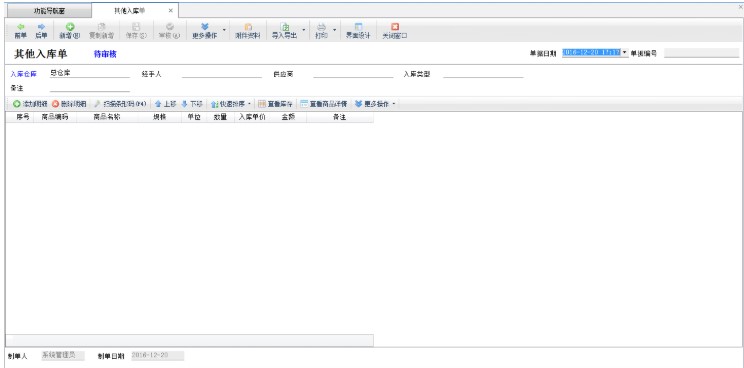The image size is (744, 368).
Task: Open 界面设计 interface design icon
Action: click(358, 27)
